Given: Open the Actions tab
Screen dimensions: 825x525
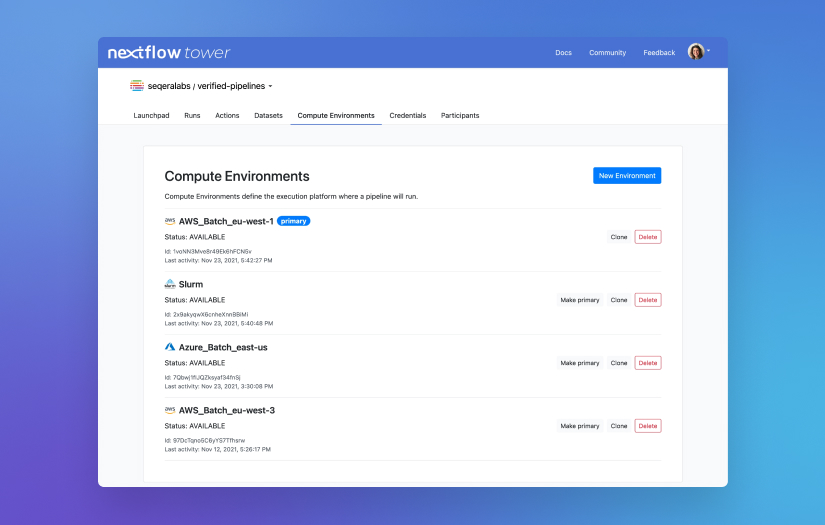Looking at the screenshot, I should [227, 115].
